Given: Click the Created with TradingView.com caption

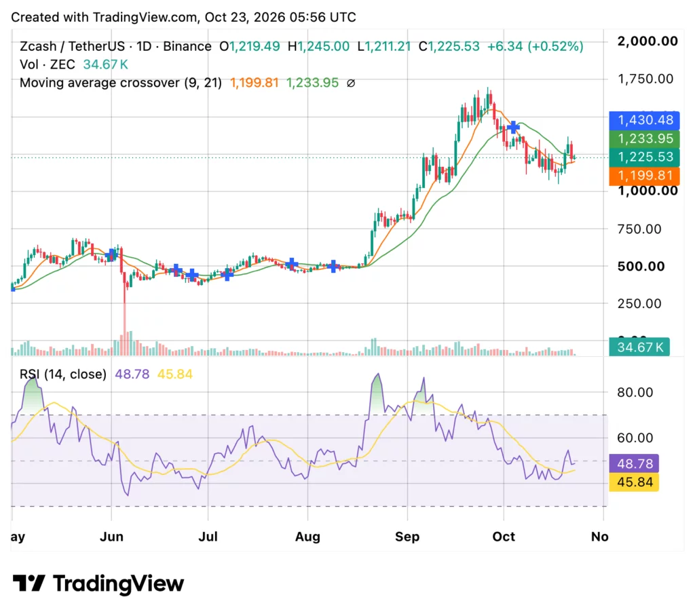Looking at the screenshot, I should (183, 17).
